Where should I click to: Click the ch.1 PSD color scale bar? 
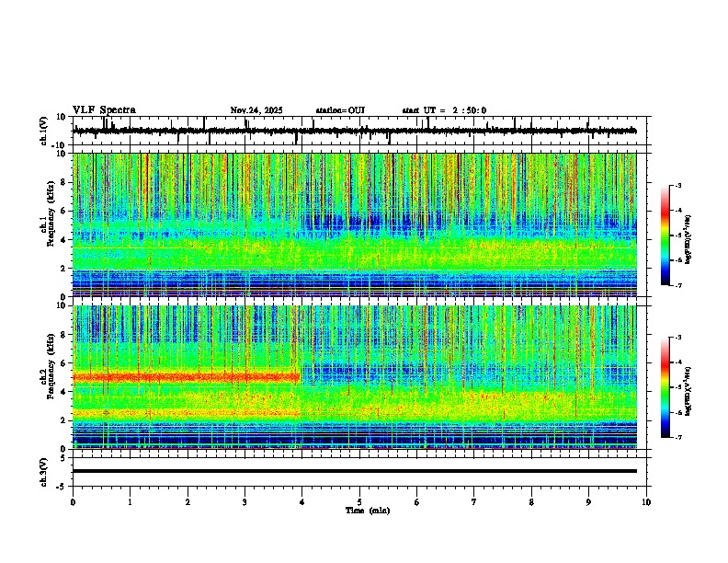pyautogui.click(x=665, y=236)
